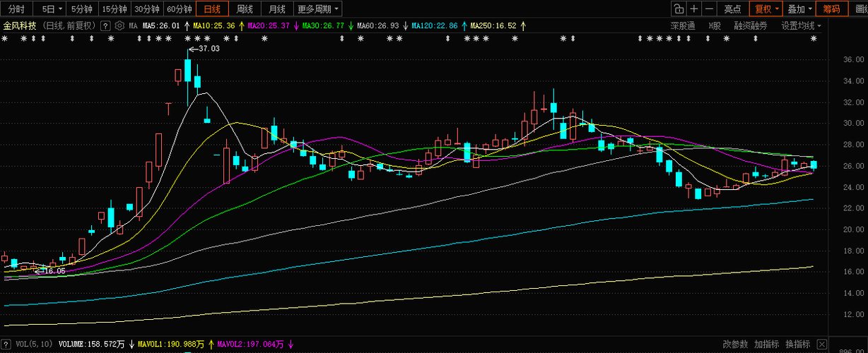The height and width of the screenshot is (353, 868).
Task: Click the cyan MA120:22.86 label
Action: [435, 25]
